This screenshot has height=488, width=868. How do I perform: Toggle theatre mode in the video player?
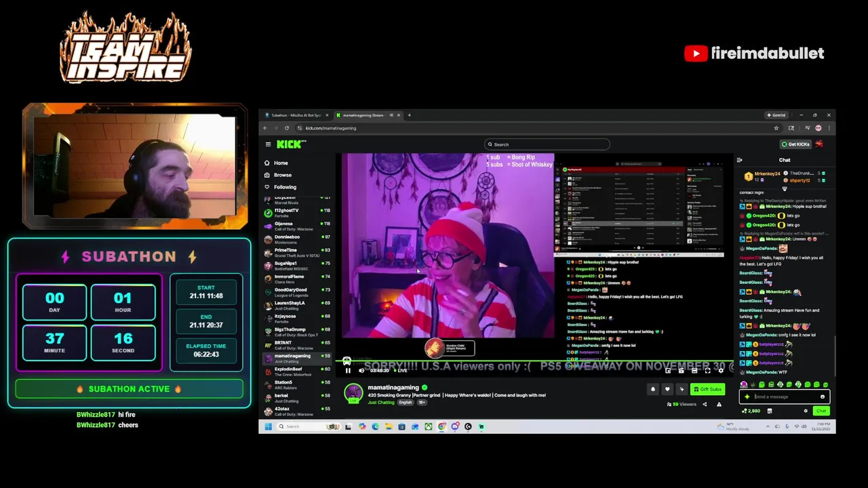tap(694, 371)
